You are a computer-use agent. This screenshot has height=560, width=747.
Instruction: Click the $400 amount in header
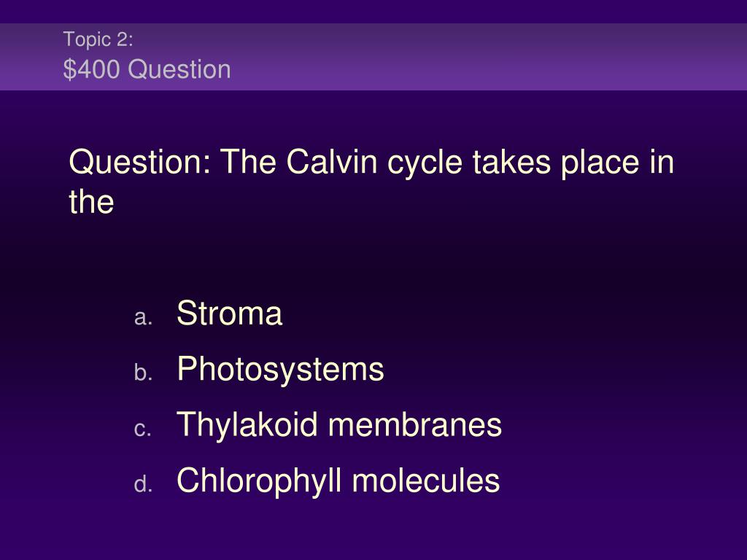(x=91, y=69)
